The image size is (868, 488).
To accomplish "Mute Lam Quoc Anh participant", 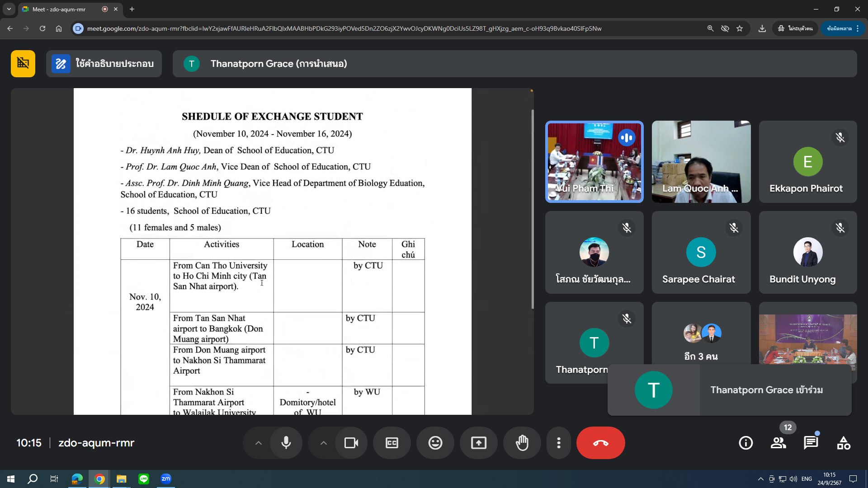I will point(734,137).
